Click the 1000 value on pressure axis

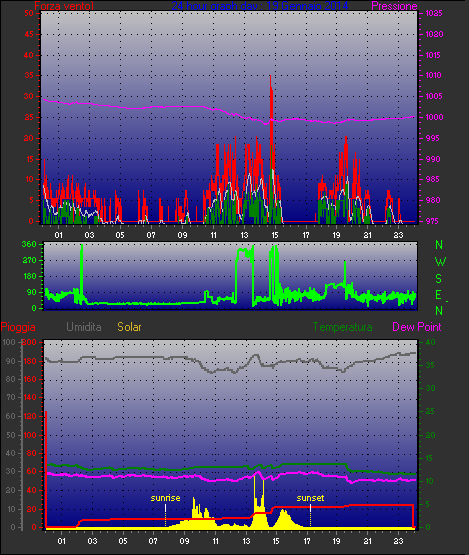pos(434,117)
